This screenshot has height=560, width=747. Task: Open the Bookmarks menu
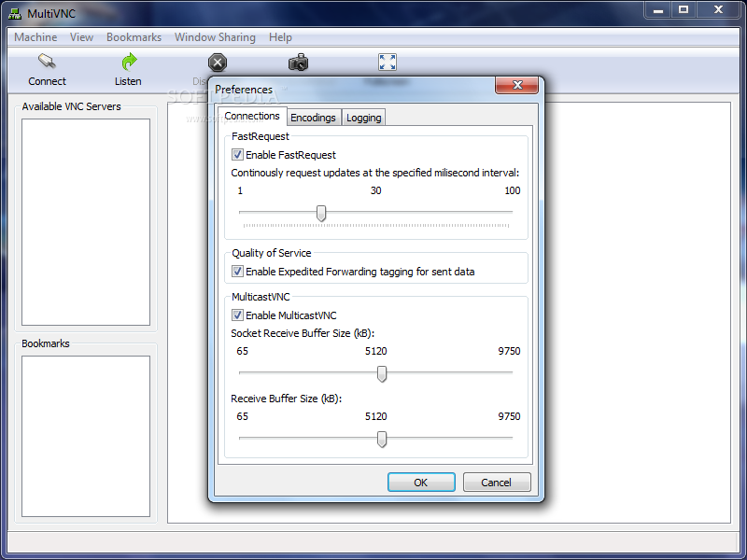tap(134, 37)
